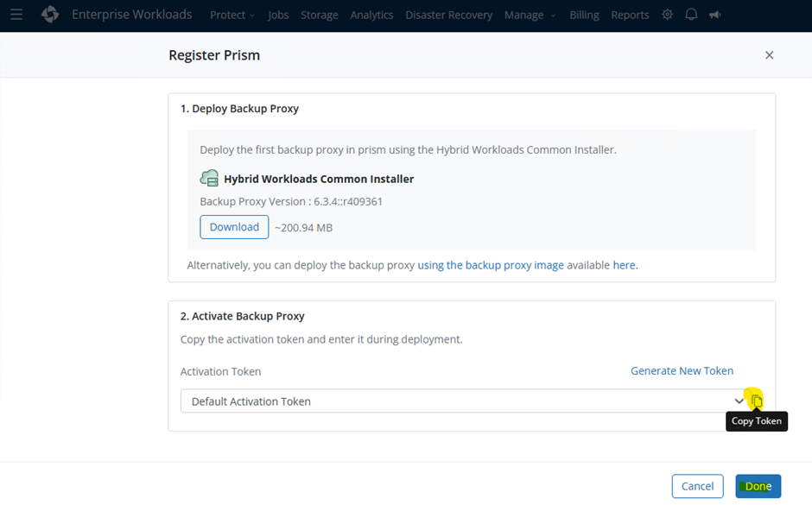Follow the 'using the backup proxy image' link
Image resolution: width=812 pixels, height=505 pixels.
click(491, 265)
